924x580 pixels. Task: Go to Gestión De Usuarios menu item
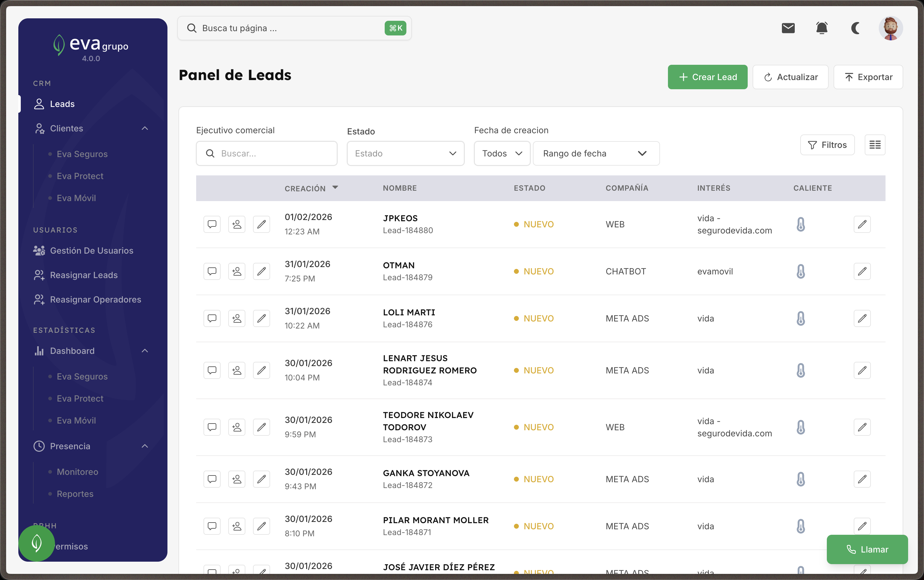tap(91, 251)
